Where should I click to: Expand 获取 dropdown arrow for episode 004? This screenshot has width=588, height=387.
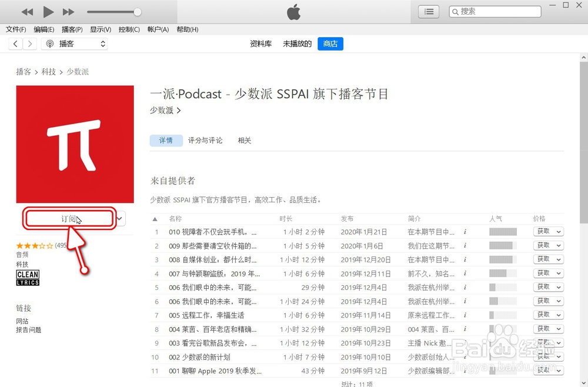coord(559,329)
